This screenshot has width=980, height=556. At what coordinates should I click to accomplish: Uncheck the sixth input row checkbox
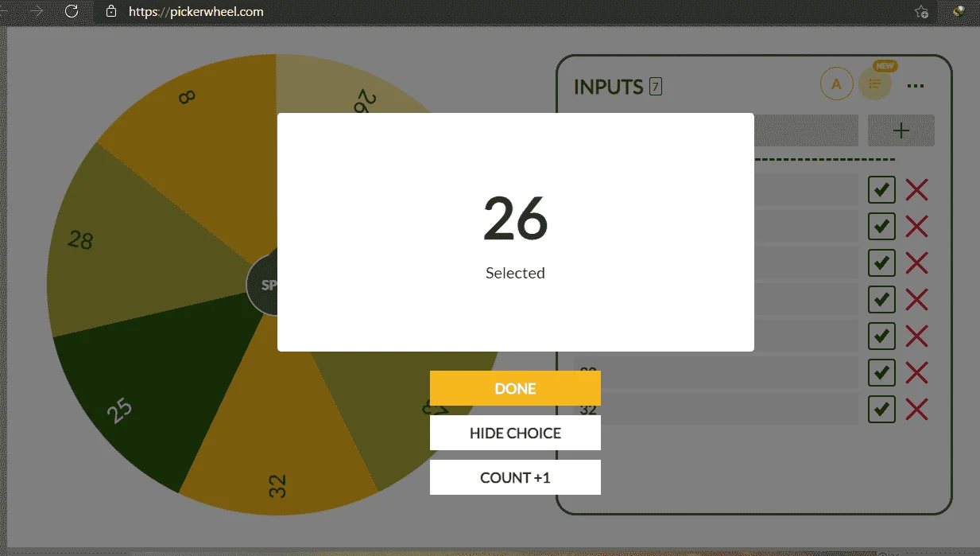tap(881, 373)
